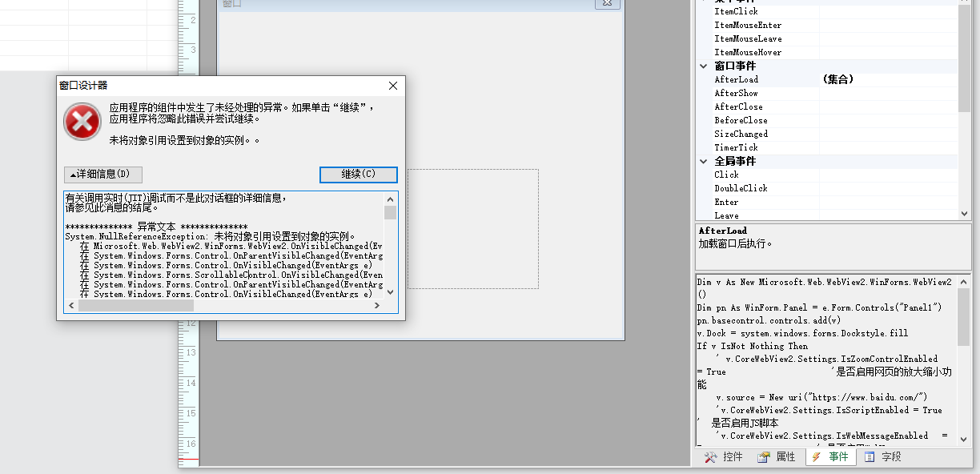Click the red error icon in dialog
The image size is (980, 474).
pos(82,123)
